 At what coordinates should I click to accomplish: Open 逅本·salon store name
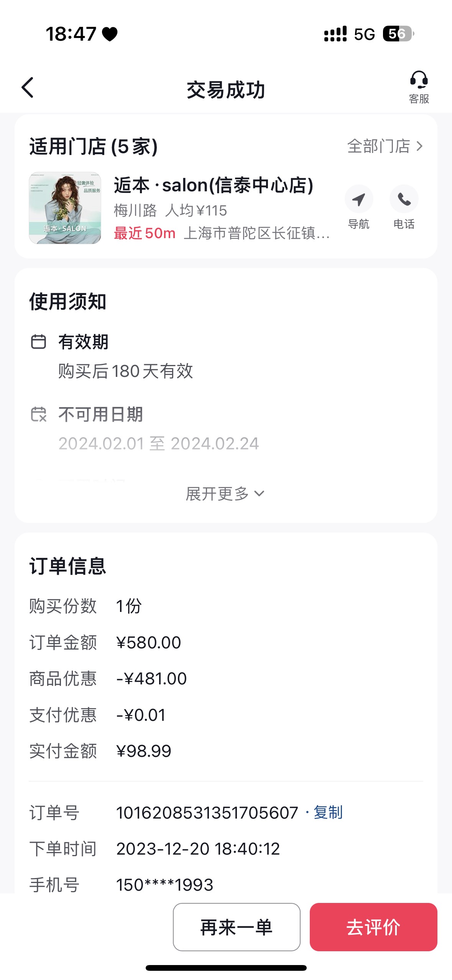coord(214,185)
